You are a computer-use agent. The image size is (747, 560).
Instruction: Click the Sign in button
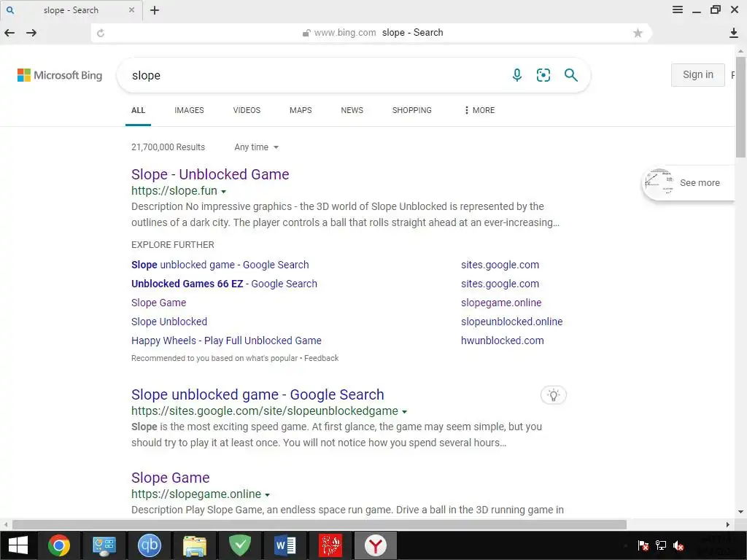tap(698, 75)
